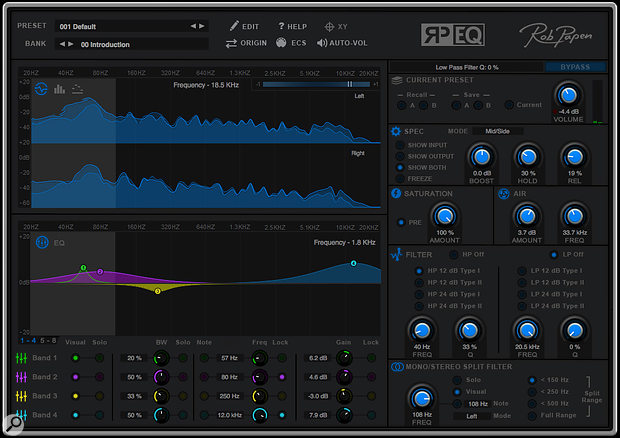Viewport: 620px width, 438px height.
Task: Toggle the Saturation section icon
Action: click(396, 193)
